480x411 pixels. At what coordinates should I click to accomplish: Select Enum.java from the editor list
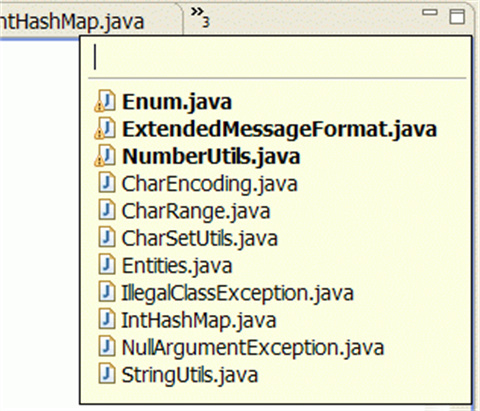point(177,102)
